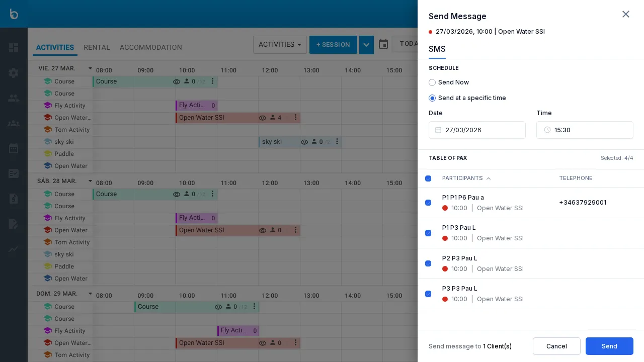The image size is (644, 362).
Task: Open the invoicing document sidebar icon
Action: pyautogui.click(x=14, y=199)
